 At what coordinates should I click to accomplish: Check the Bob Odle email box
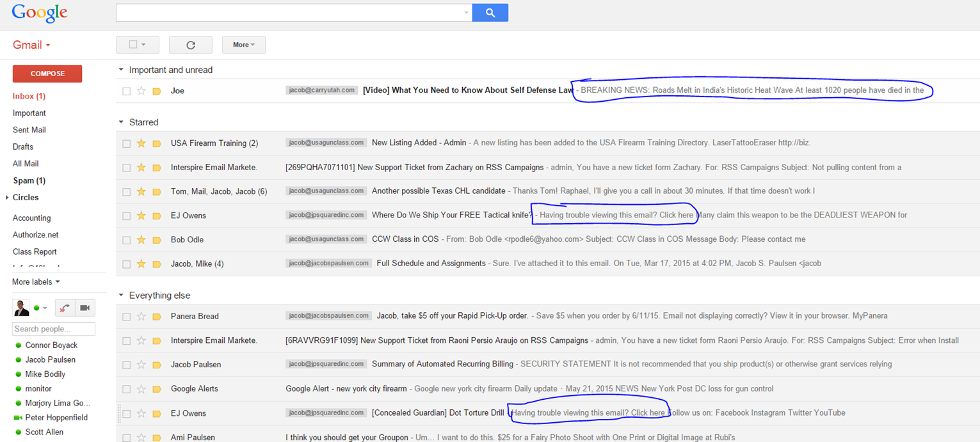click(x=126, y=240)
